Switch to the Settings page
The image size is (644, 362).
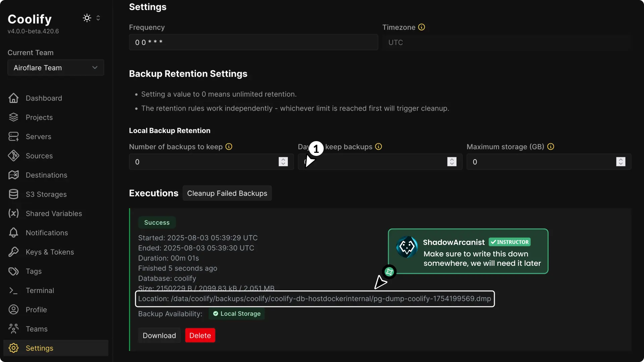[39, 348]
